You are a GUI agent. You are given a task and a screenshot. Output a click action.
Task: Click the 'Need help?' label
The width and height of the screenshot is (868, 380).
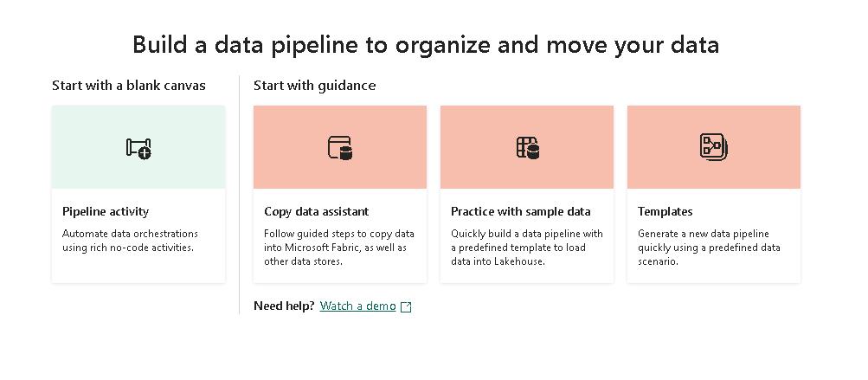284,306
